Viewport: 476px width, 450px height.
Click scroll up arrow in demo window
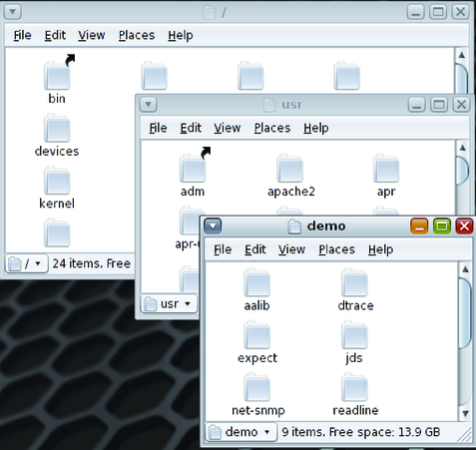tap(465, 269)
